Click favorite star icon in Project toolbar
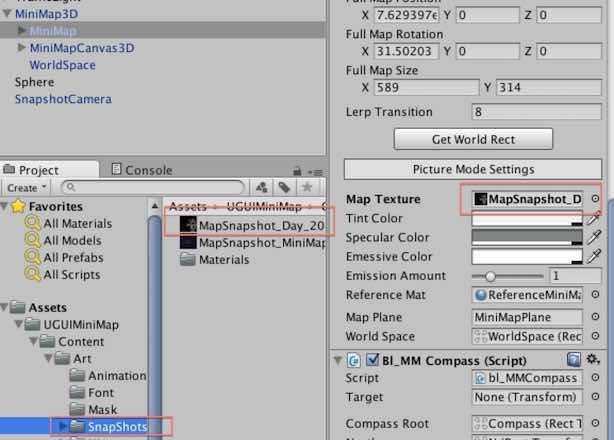Screen dimensions: 614x440 point(307,188)
